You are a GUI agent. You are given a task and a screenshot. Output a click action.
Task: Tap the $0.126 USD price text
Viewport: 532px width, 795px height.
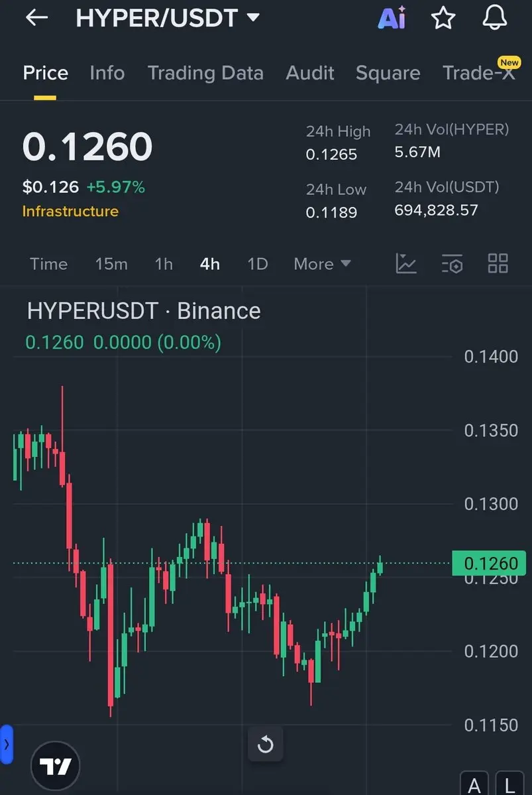click(x=50, y=187)
